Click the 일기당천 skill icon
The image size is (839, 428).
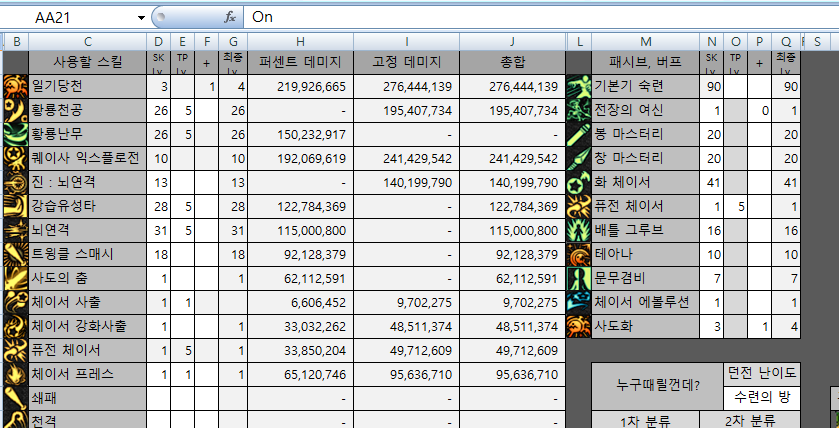15,87
